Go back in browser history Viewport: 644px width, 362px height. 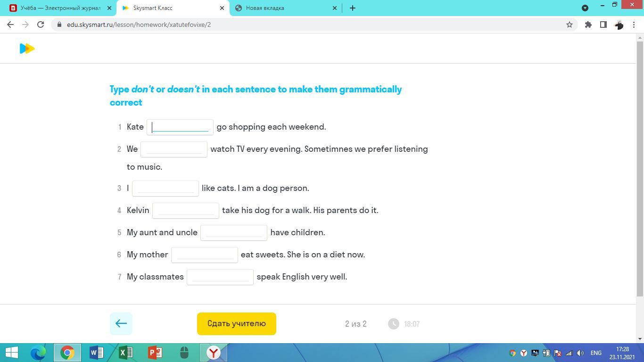pos(10,25)
